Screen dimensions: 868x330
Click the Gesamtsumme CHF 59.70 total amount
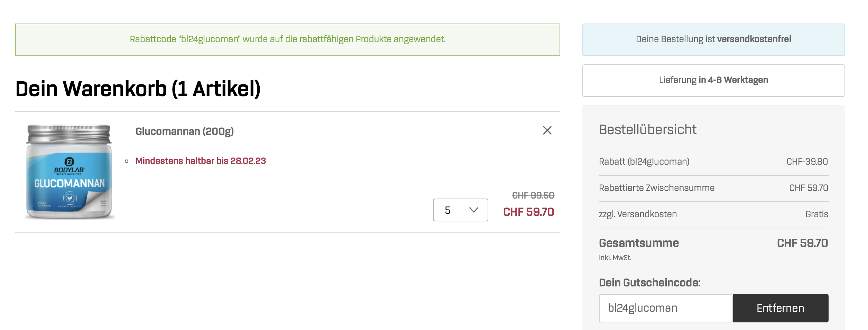pos(802,243)
